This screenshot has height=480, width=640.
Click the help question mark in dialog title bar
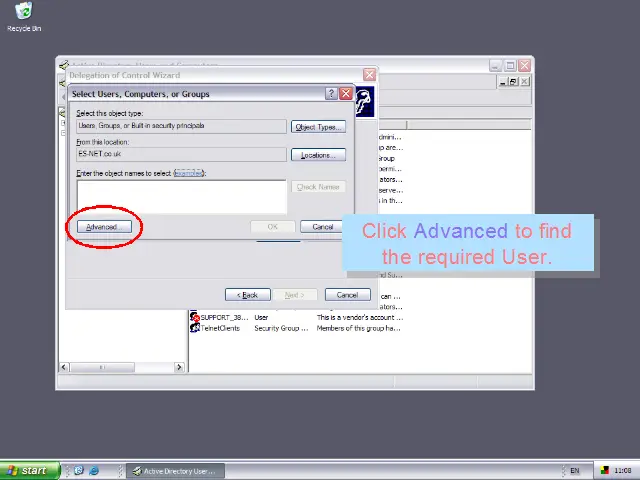331,94
